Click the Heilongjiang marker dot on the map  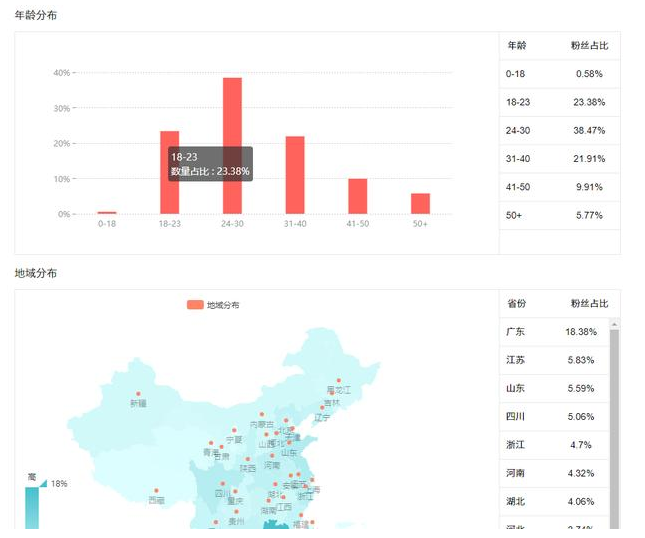339,380
